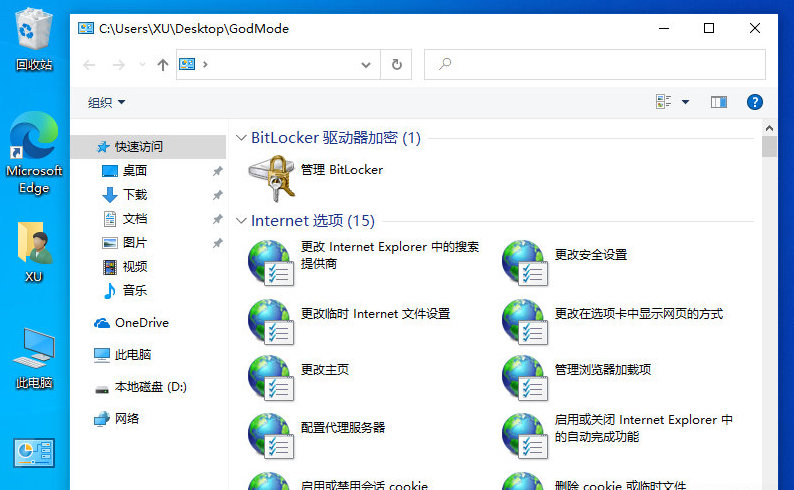Open the Help button

coord(755,102)
